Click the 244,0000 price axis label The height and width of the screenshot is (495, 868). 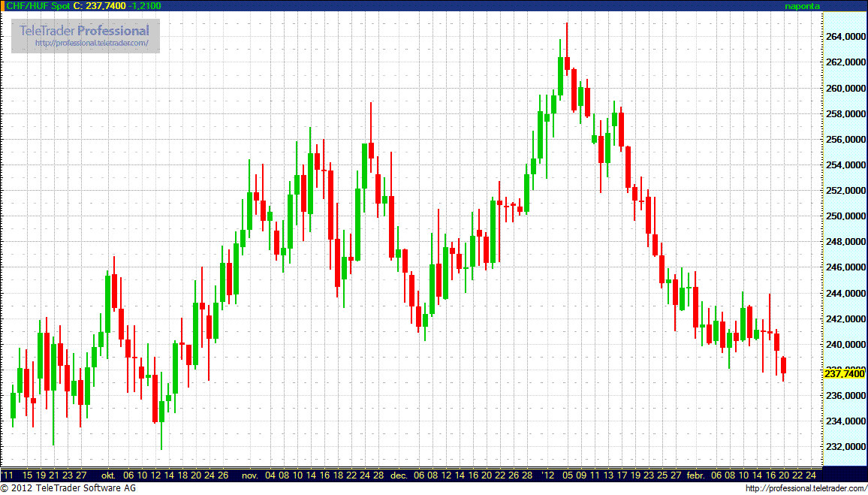pyautogui.click(x=845, y=294)
